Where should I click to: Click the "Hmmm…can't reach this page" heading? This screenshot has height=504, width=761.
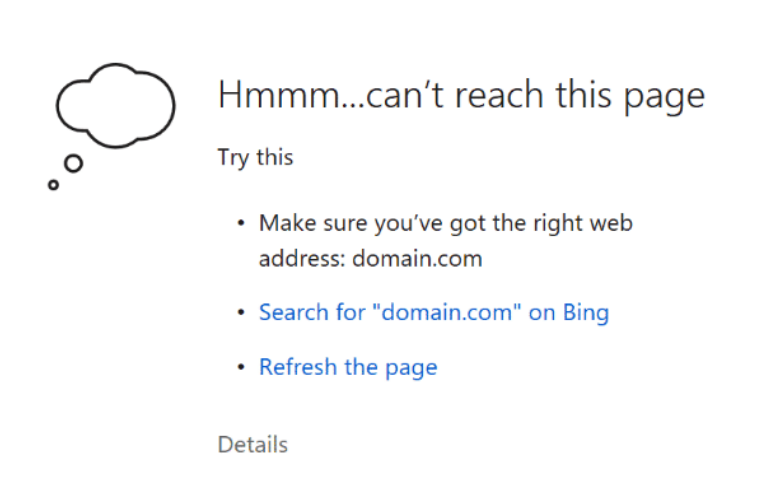coord(461,96)
